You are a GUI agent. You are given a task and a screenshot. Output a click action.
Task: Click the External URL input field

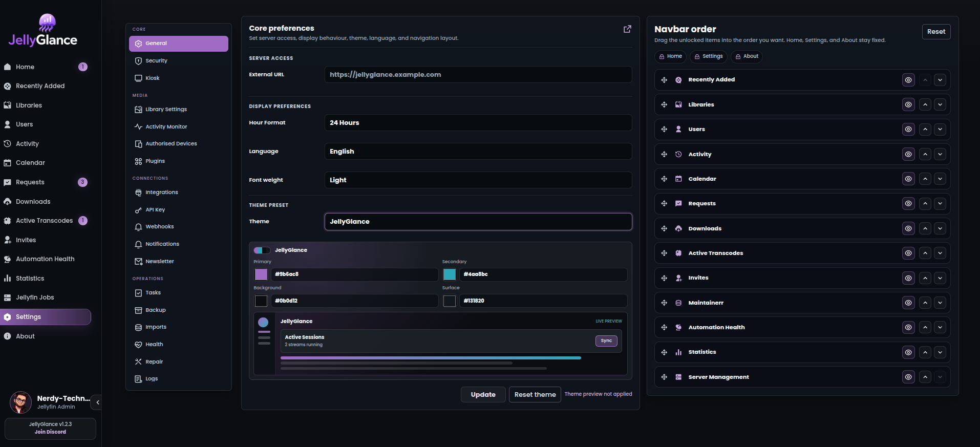click(x=478, y=75)
